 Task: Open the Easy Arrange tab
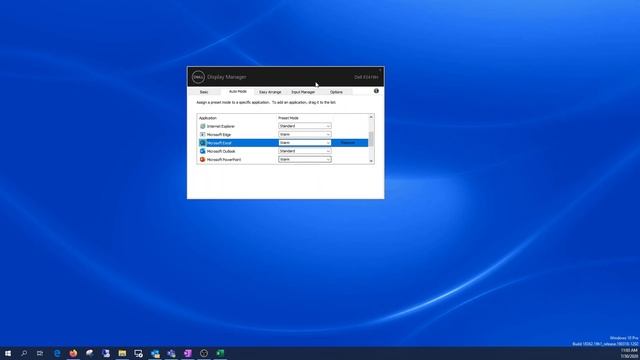point(270,92)
